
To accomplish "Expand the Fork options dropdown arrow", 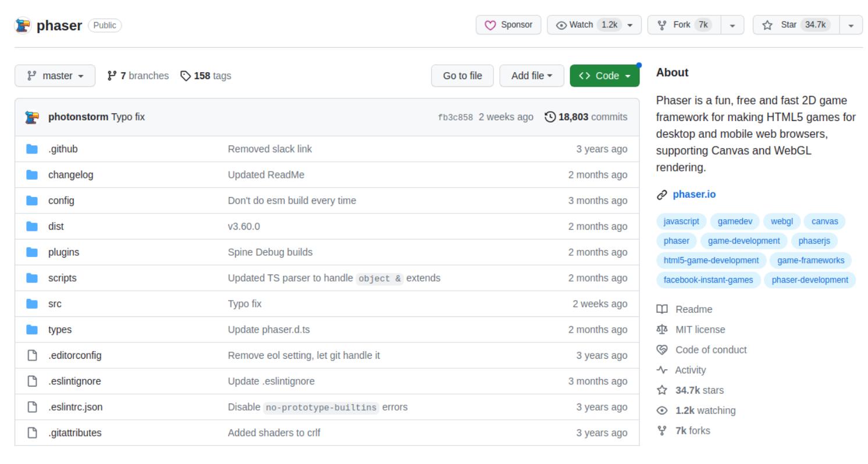I will (x=732, y=26).
